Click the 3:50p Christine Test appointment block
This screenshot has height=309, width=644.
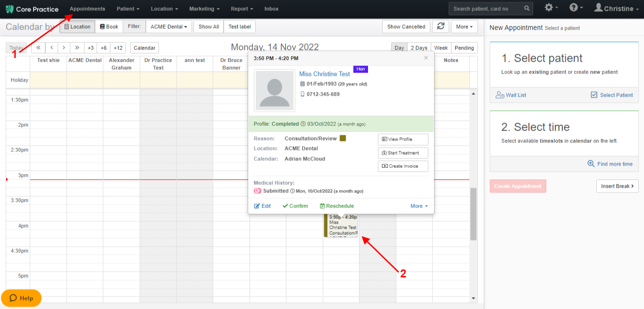tap(341, 225)
